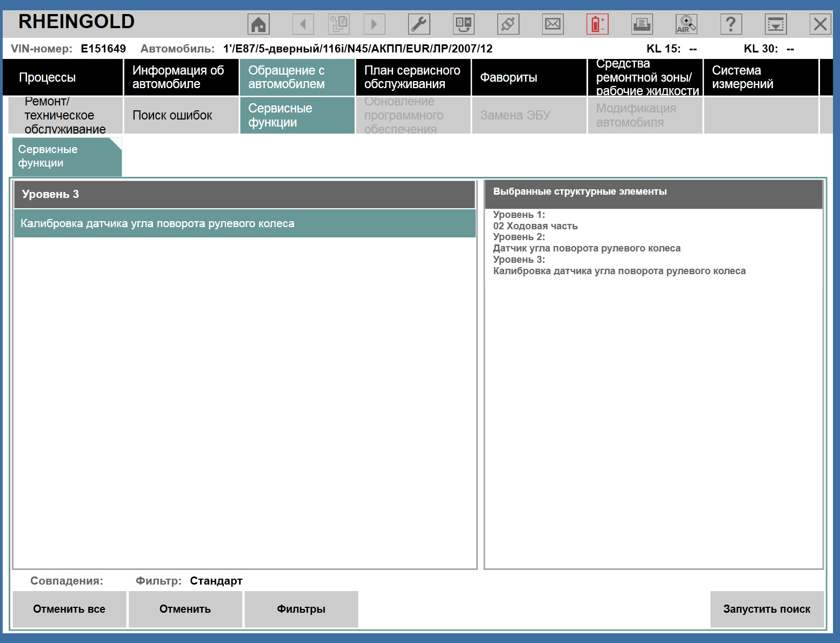Close the Rheingold application with X

point(820,24)
